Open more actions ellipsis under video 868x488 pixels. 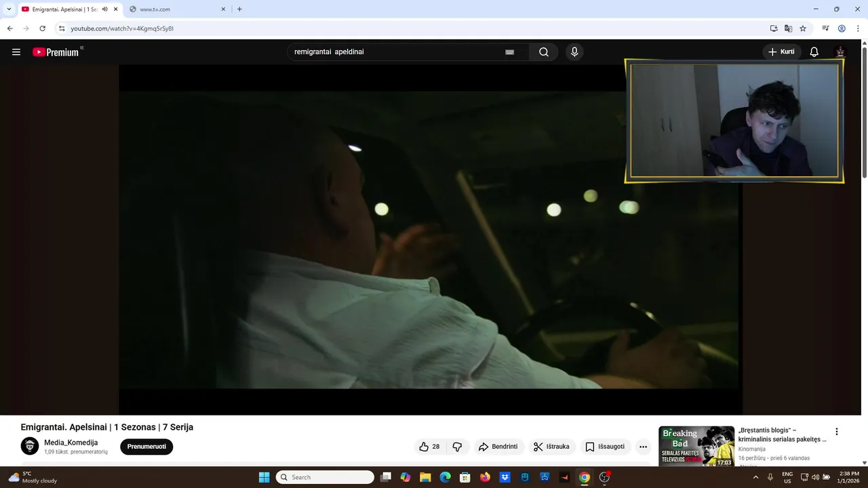pos(643,447)
